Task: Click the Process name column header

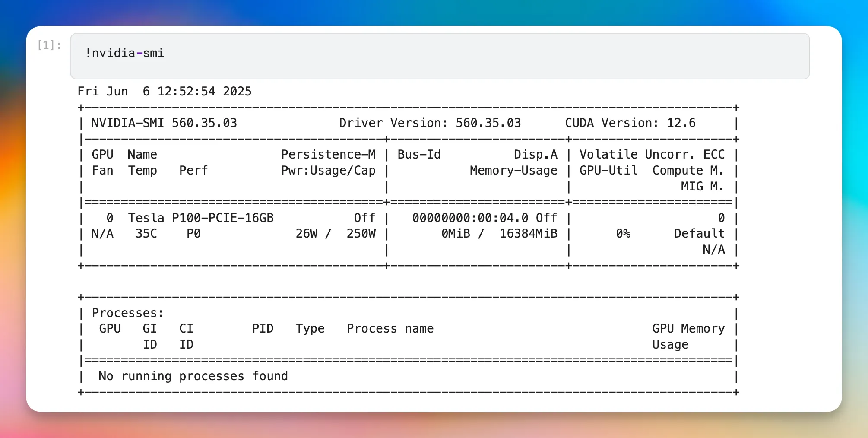Action: click(390, 329)
